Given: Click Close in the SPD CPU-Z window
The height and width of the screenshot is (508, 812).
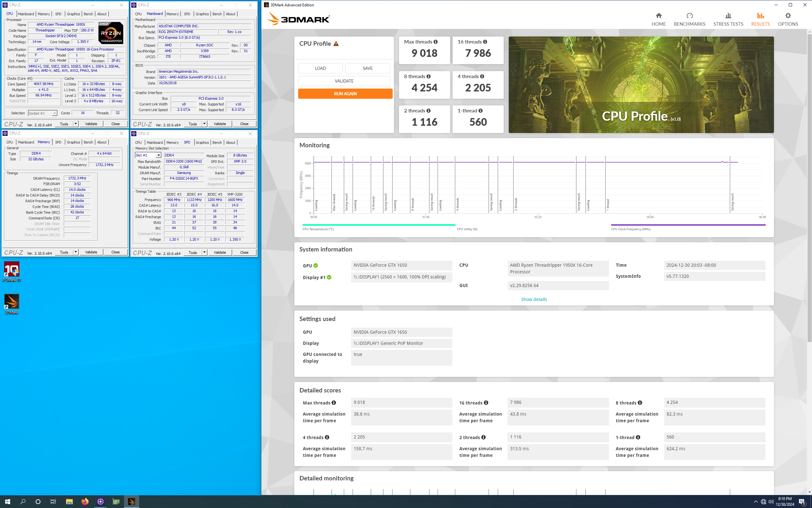Looking at the screenshot, I should (244, 253).
